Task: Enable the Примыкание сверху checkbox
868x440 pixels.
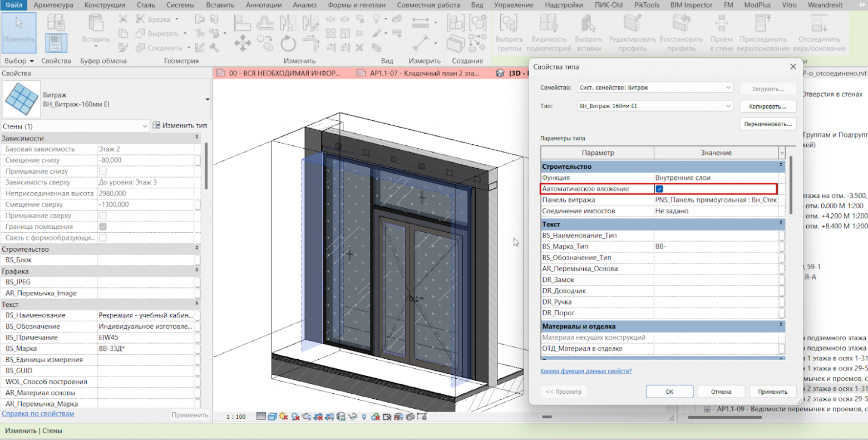Action: [x=103, y=216]
